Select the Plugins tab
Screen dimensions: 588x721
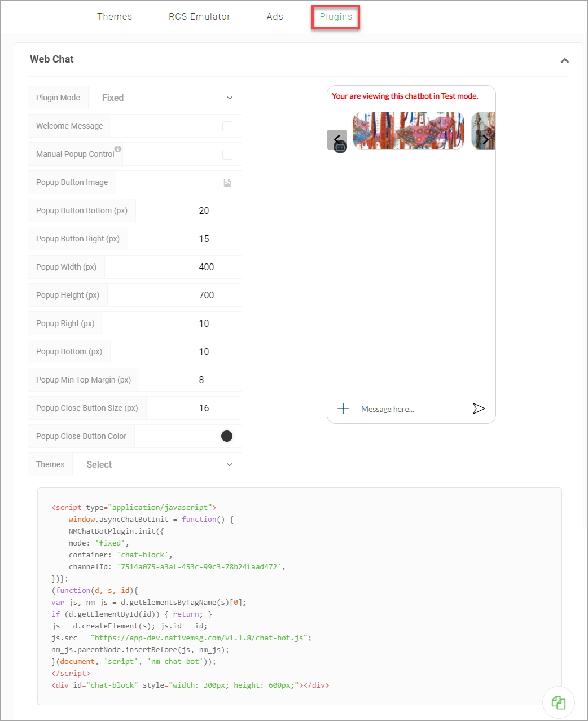[336, 16]
